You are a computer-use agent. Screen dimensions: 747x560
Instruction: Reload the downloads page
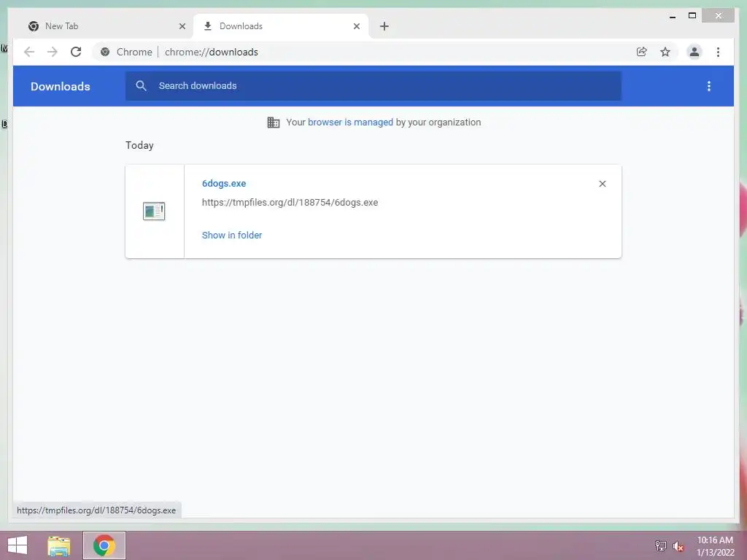[76, 52]
